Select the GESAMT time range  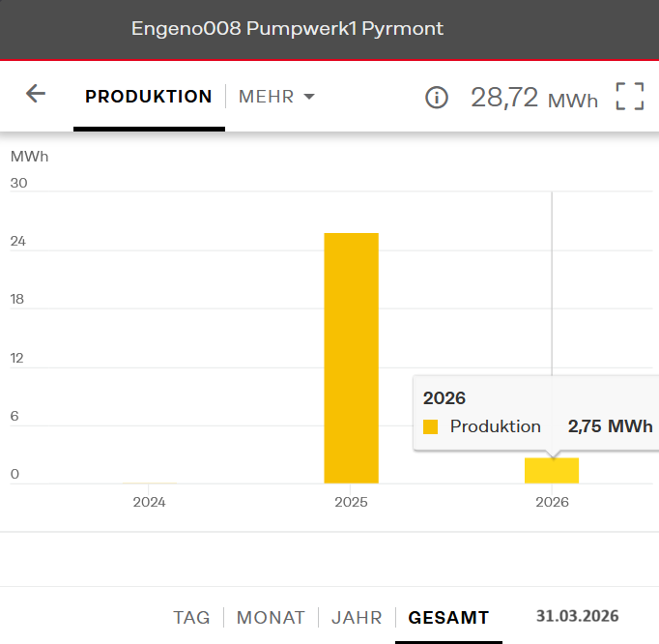click(448, 617)
